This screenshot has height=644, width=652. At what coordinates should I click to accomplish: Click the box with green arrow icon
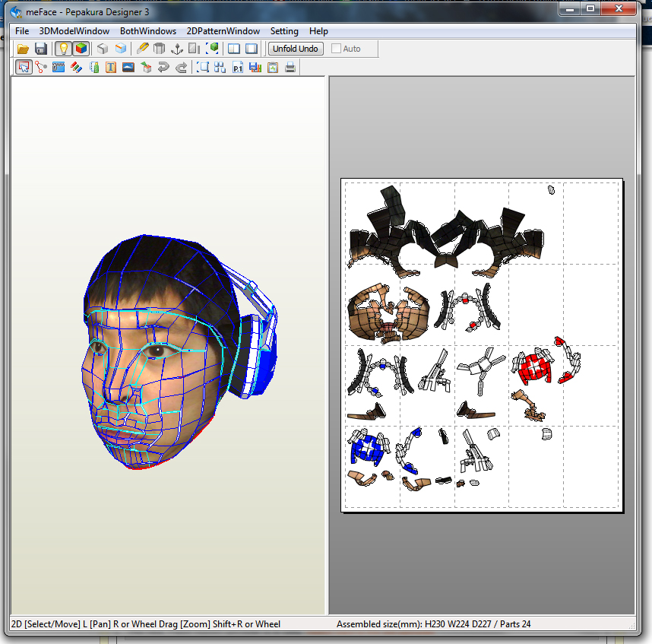click(146, 67)
